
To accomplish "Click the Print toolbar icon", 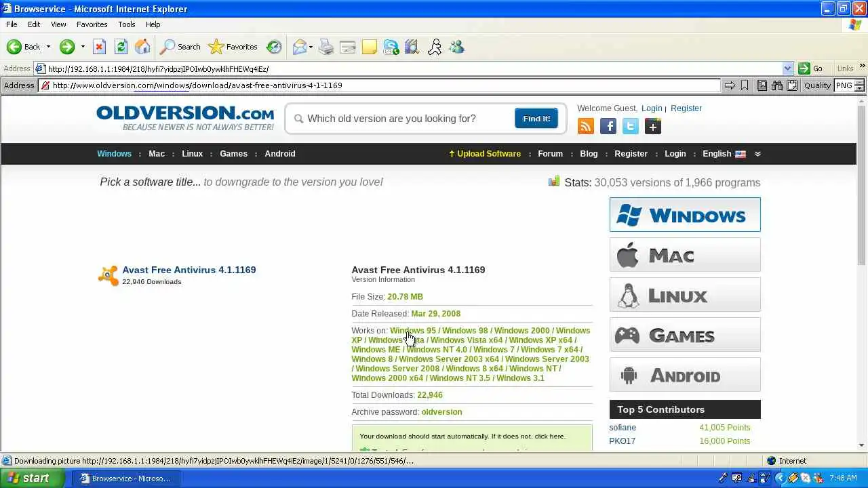I will [326, 47].
